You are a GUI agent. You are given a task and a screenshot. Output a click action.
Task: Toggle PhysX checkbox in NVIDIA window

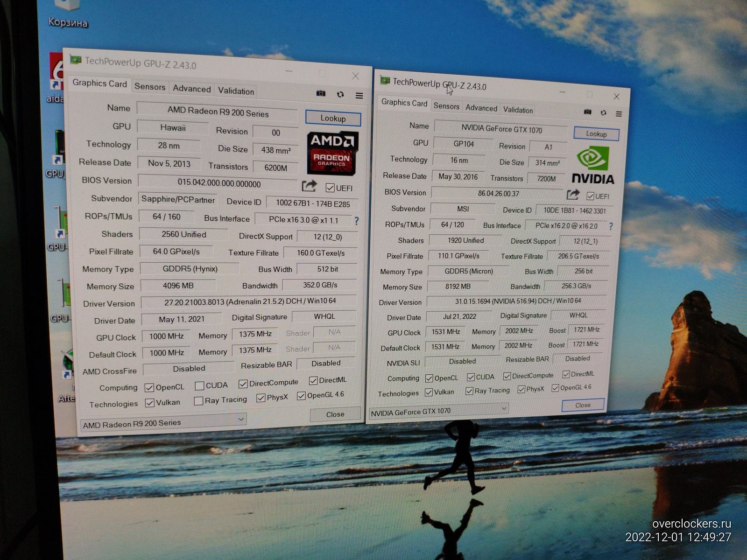click(x=521, y=389)
